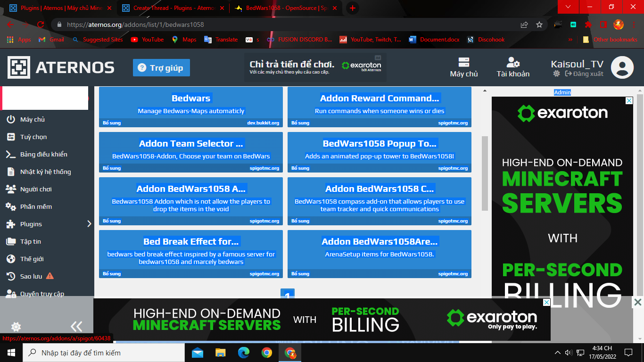
Task: Collapse the sidebar with double chevron
Action: [76, 326]
